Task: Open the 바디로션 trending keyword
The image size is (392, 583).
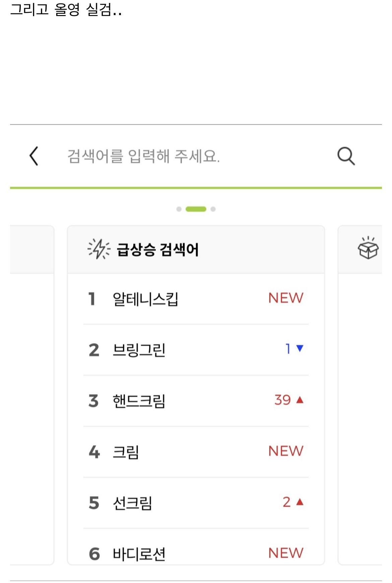Action: pyautogui.click(x=139, y=553)
